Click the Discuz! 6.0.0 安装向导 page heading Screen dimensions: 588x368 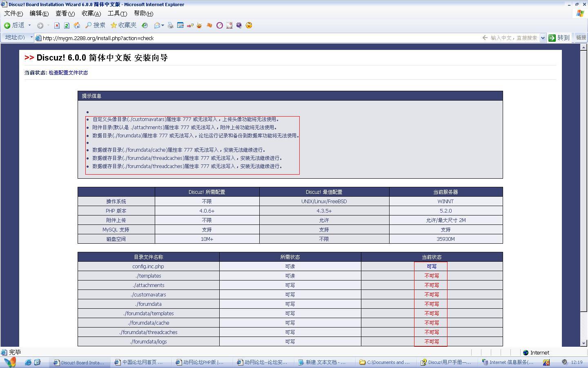[x=102, y=58]
